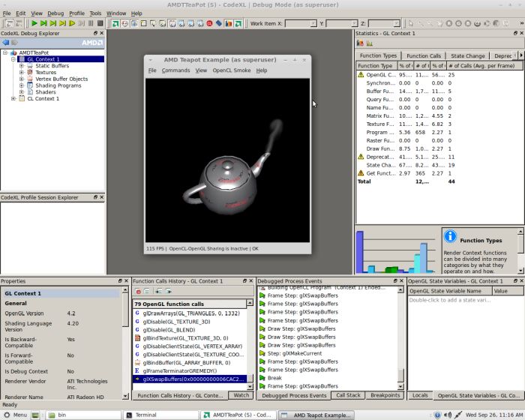525x420 pixels.
Task: Click the red circular icon in the views toolbar
Action: click(209, 23)
